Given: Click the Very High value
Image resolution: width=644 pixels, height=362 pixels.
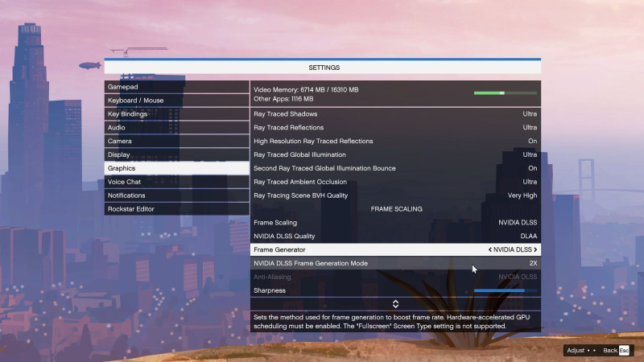Looking at the screenshot, I should click(522, 195).
